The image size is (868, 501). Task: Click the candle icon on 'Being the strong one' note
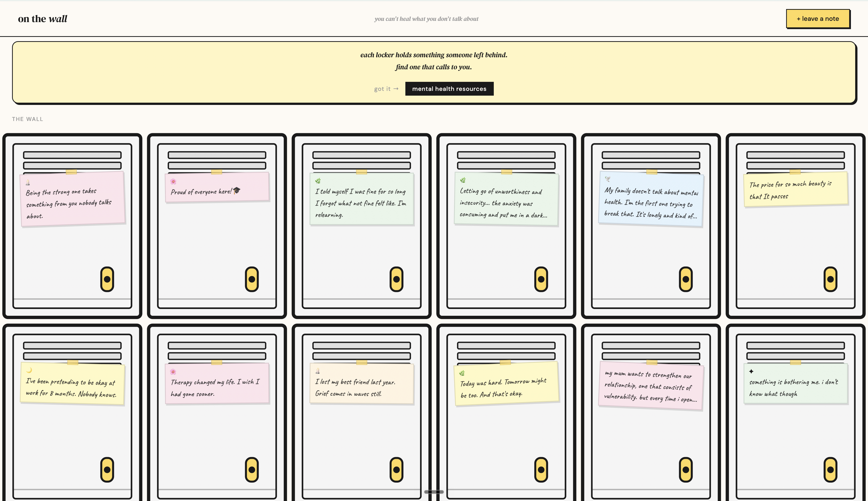click(x=28, y=182)
